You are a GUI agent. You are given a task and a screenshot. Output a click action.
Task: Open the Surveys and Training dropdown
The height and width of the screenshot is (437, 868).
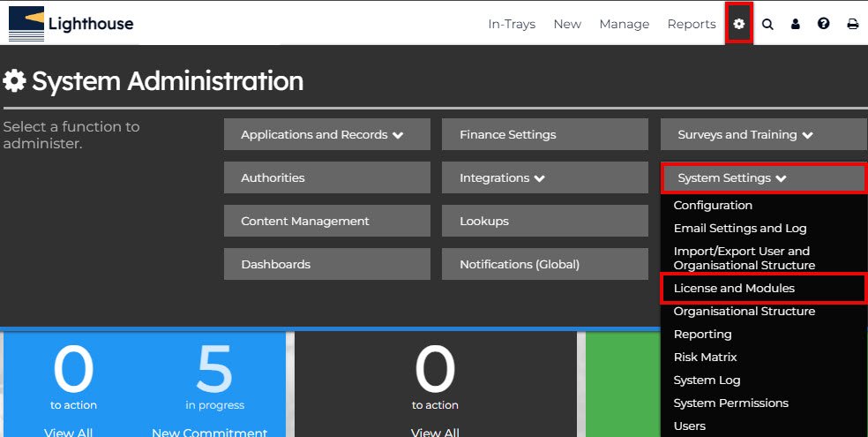tap(763, 135)
